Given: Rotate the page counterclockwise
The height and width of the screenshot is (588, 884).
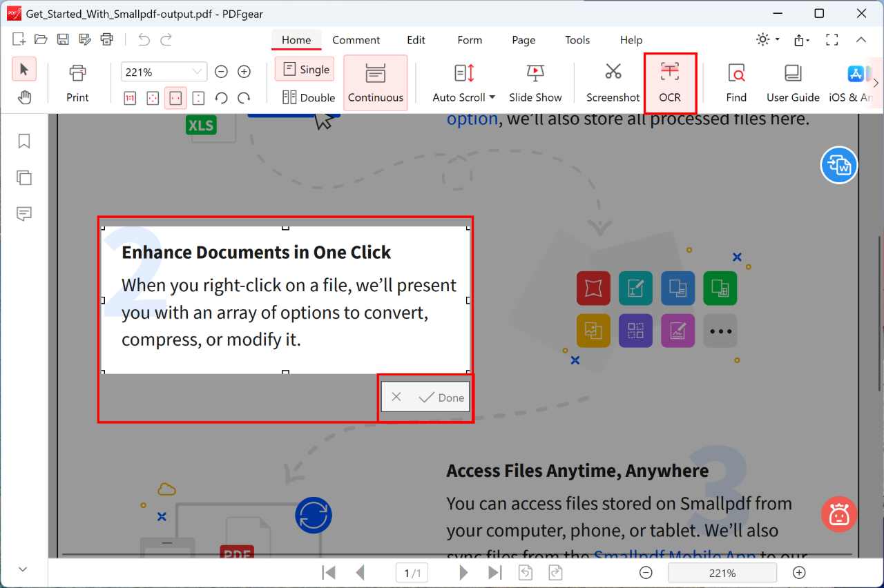Looking at the screenshot, I should [x=221, y=98].
